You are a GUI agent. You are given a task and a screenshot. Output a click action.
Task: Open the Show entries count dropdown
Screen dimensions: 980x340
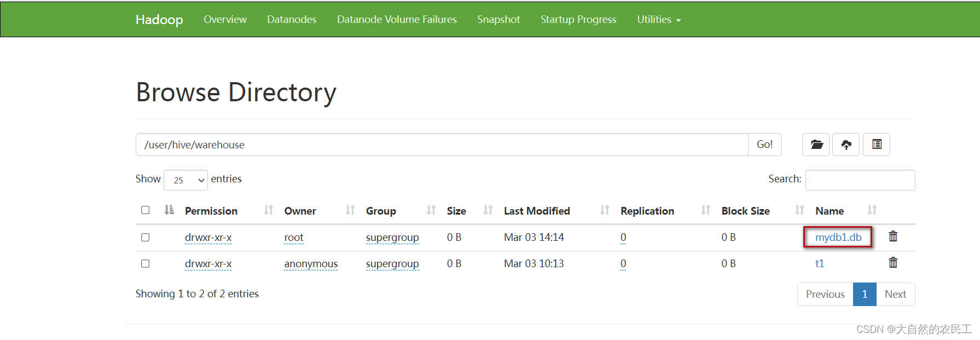click(185, 180)
